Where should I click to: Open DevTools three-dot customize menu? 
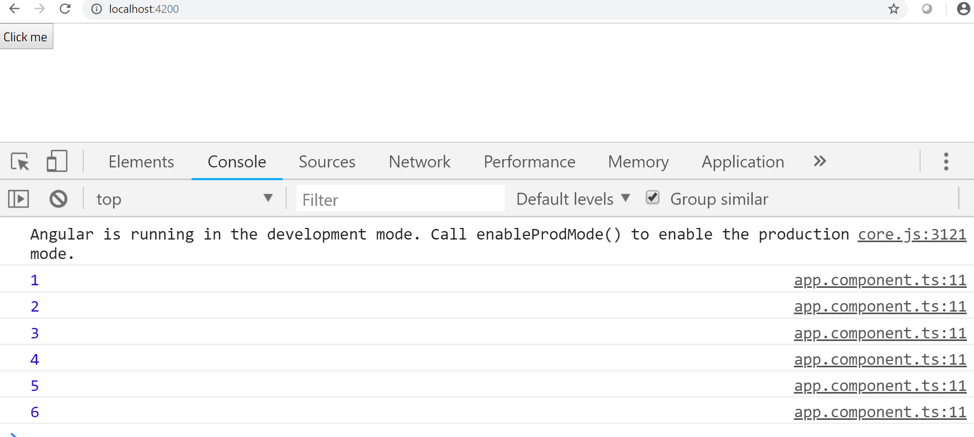946,161
